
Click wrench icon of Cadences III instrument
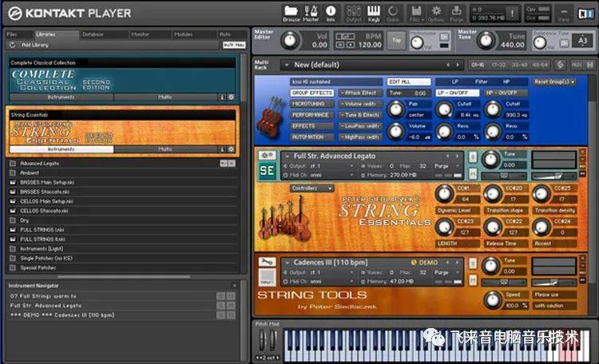click(267, 262)
